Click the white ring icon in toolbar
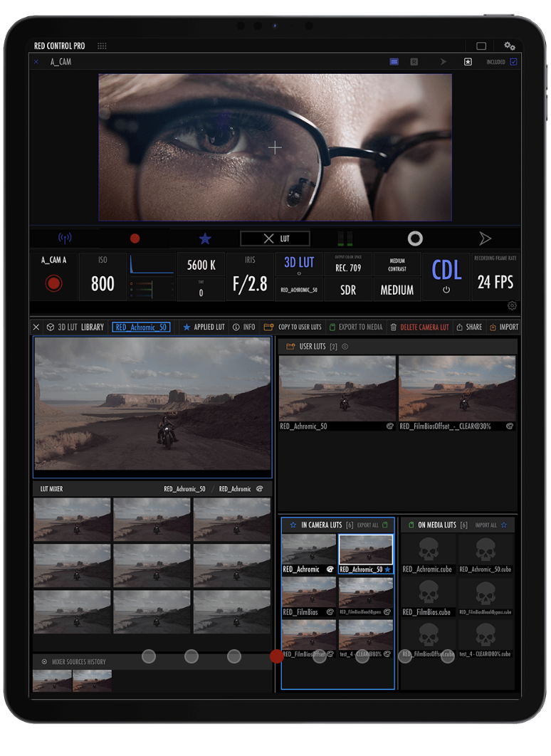The height and width of the screenshot is (756, 551). click(415, 238)
